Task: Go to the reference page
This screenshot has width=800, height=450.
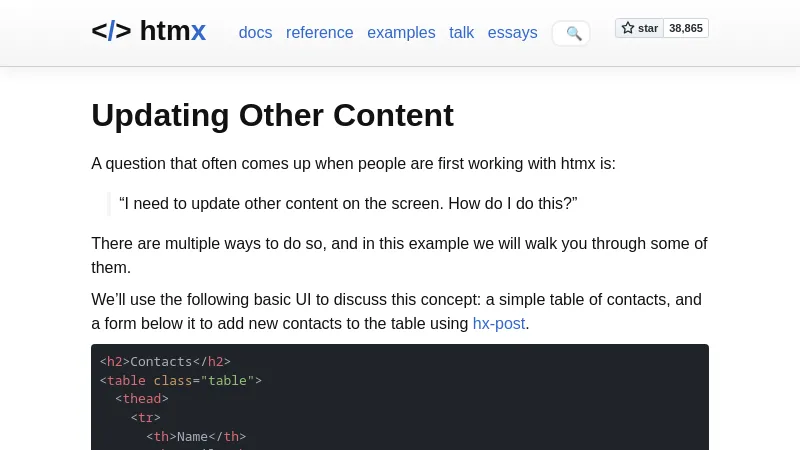Action: click(319, 32)
